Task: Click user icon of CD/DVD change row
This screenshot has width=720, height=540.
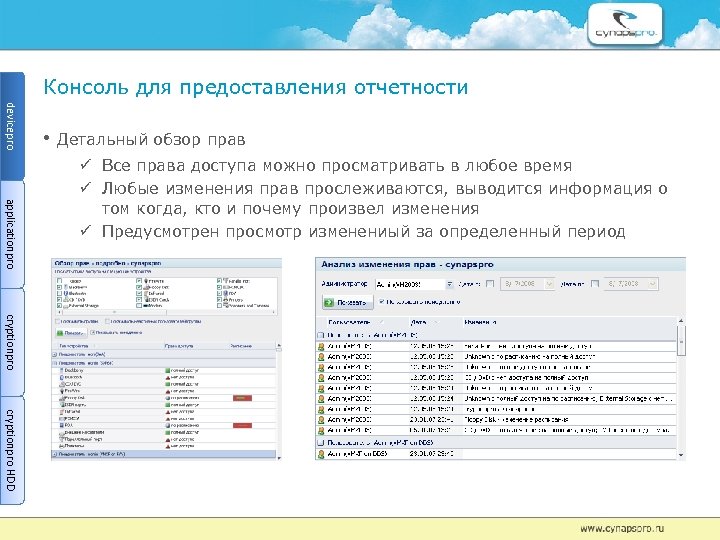Action: point(321,378)
